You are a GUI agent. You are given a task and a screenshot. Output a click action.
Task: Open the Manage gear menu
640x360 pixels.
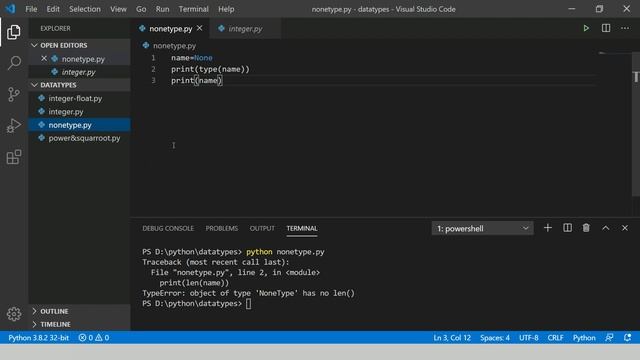tap(13, 314)
